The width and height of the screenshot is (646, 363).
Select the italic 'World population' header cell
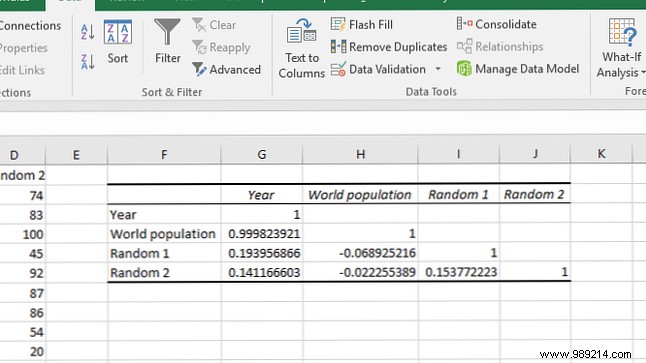[360, 194]
